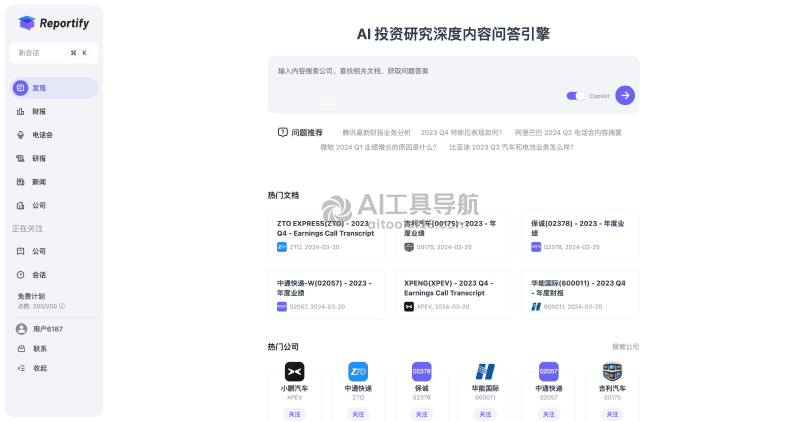Click the 搜索公司 link
Image resolution: width=800 pixels, height=422 pixels.
coord(626,346)
